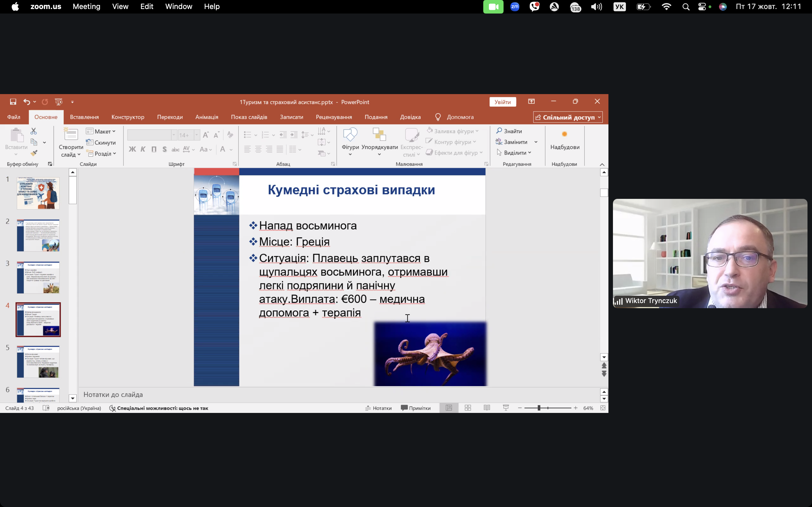Open the Meeting menu in macOS menu bar

86,6
